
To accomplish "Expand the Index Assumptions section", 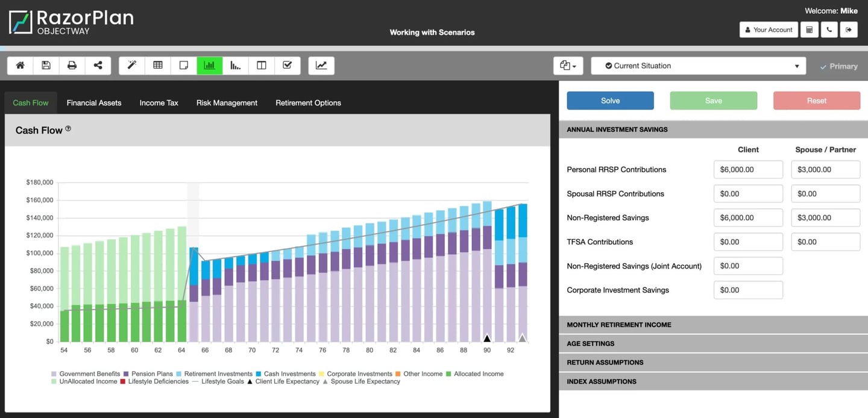I will [713, 381].
